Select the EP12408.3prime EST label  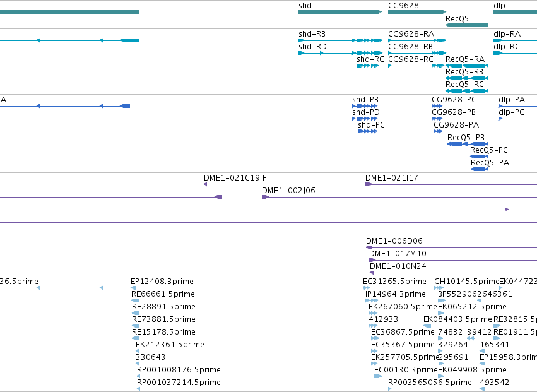pyautogui.click(x=162, y=282)
